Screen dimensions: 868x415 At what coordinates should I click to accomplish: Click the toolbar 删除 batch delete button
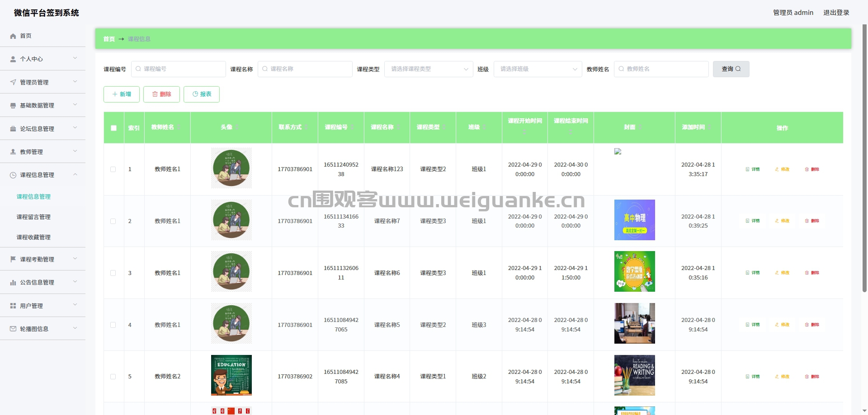(x=161, y=94)
